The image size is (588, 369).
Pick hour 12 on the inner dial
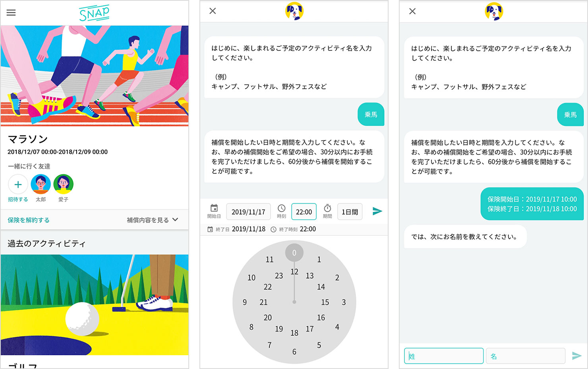click(294, 272)
